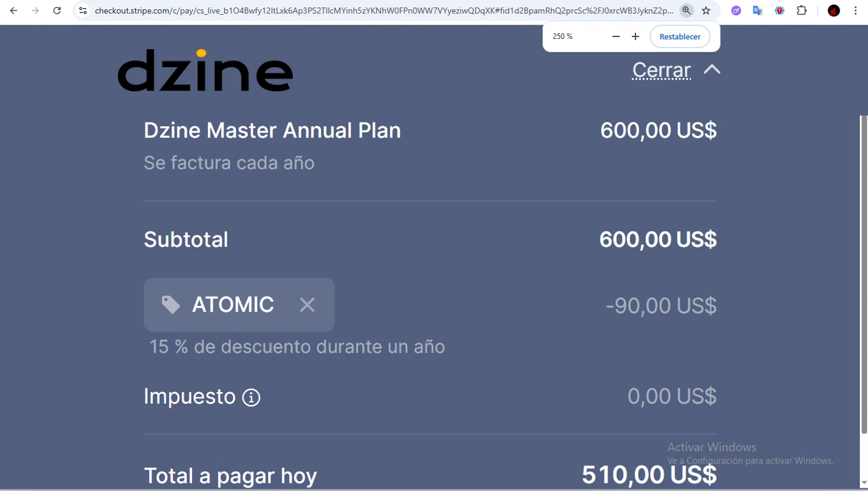Click the 'Se factura cada año' text

[229, 163]
